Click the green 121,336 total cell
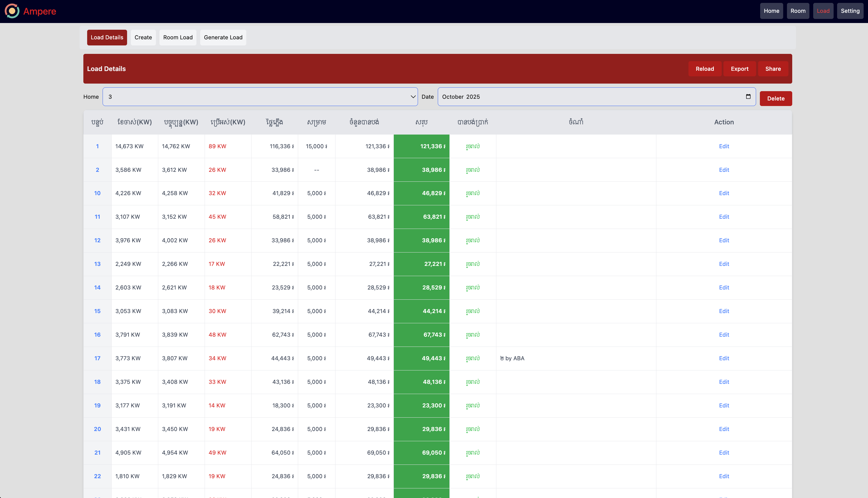 (421, 146)
